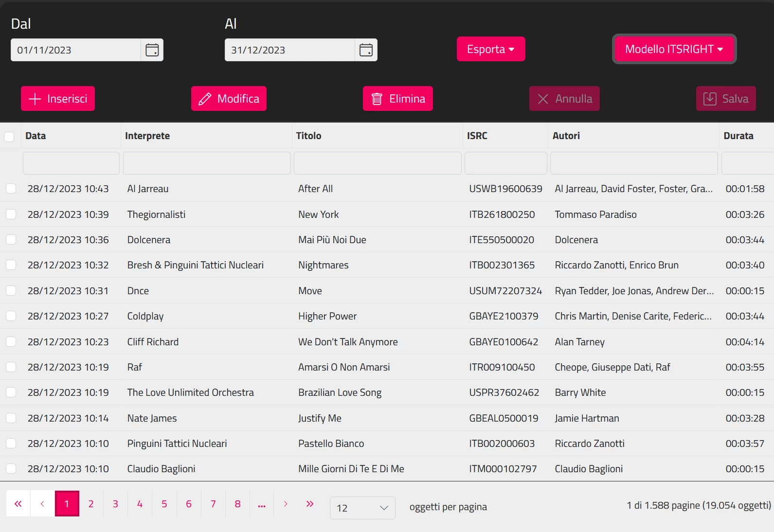
Task: Tick the Pastello Bianco row checkbox
Action: pyautogui.click(x=11, y=443)
